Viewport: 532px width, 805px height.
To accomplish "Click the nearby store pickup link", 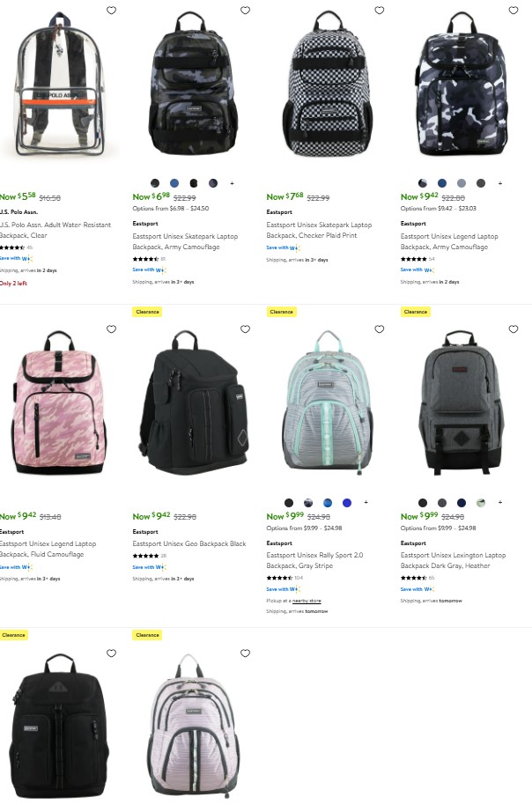I will pos(307,601).
